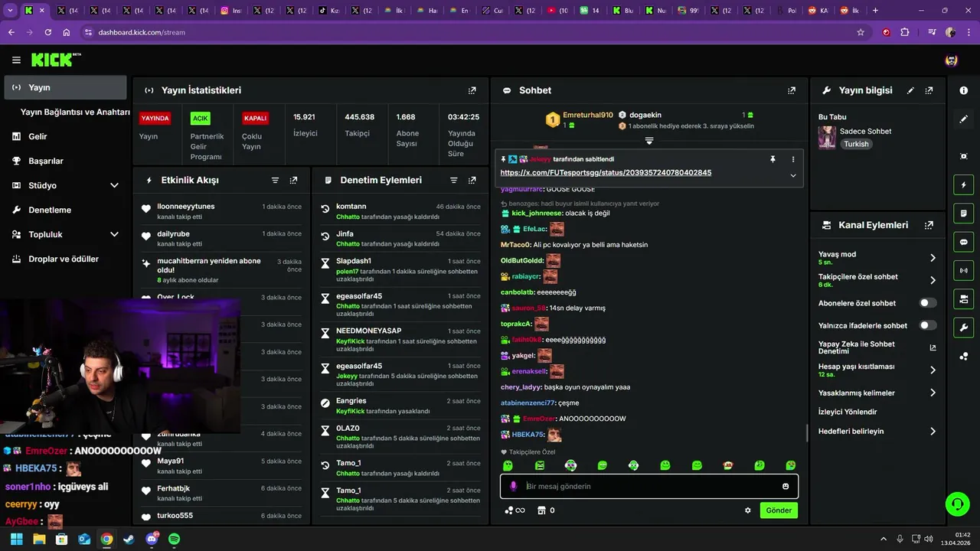Open Droplar ve ödüller in the sidebar
The height and width of the screenshot is (551, 980).
[x=64, y=259]
